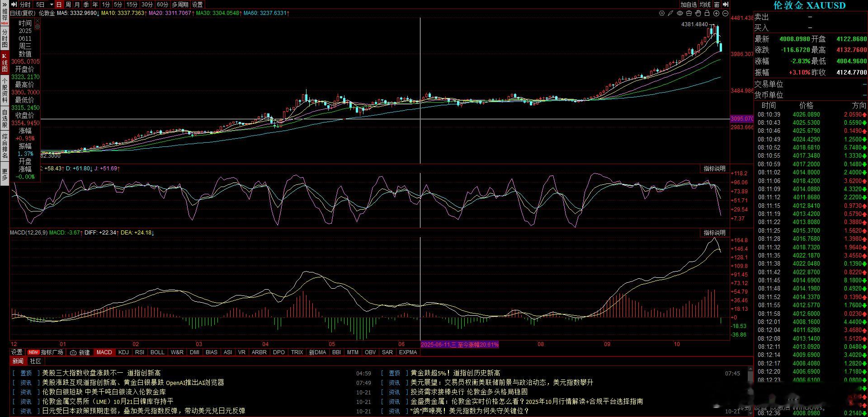Select the KDJ indicator tab
This screenshot has width=868, height=417.
pyautogui.click(x=123, y=352)
